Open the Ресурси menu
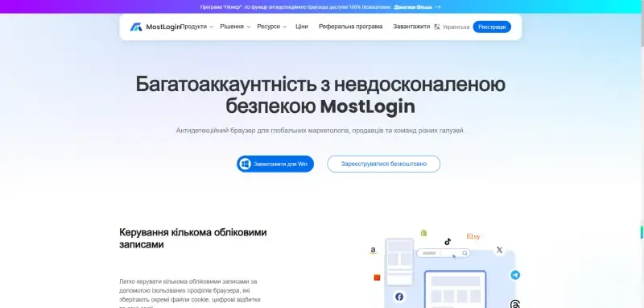The image size is (644, 308). 269,27
